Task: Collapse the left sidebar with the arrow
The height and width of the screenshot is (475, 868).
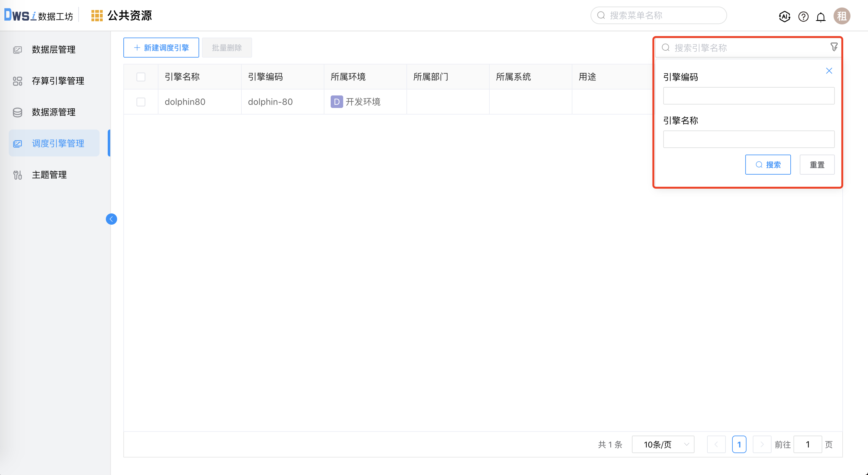Action: pyautogui.click(x=111, y=219)
